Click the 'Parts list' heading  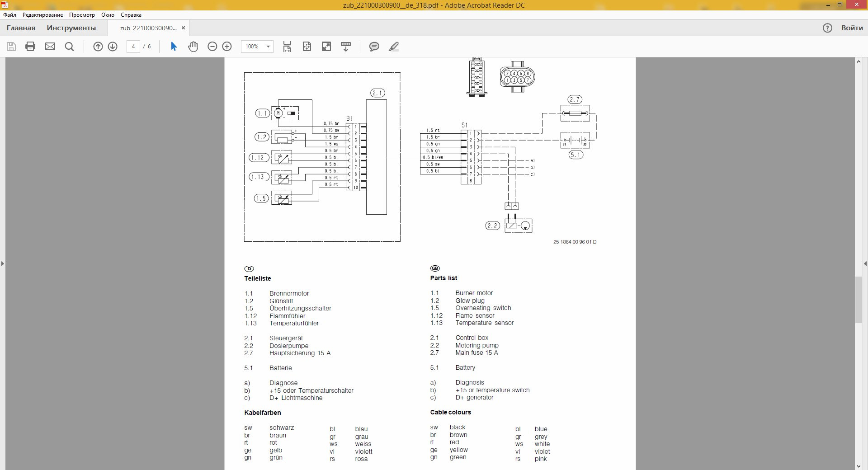coord(443,278)
